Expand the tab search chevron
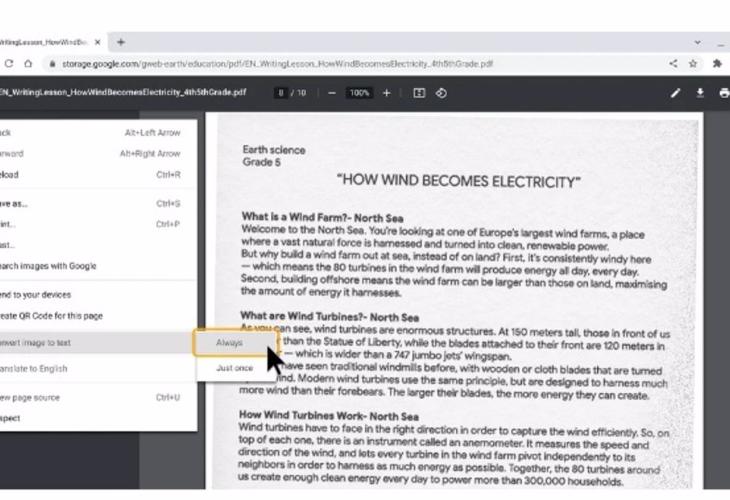Viewport: 730px width, 500px height. [x=697, y=42]
